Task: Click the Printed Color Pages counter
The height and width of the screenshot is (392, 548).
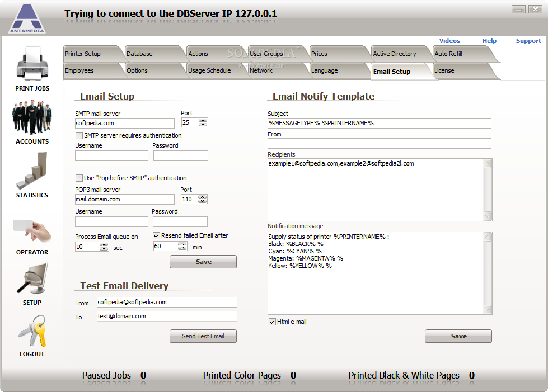Action: click(250, 376)
